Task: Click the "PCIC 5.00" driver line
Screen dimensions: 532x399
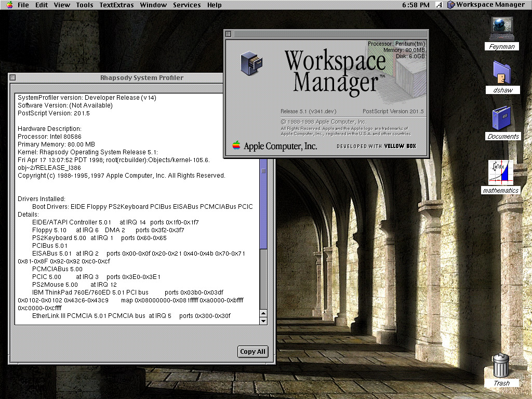Action: tap(96, 277)
